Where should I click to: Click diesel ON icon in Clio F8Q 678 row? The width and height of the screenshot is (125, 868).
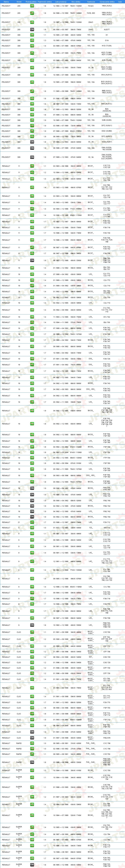(x=32, y=738)
